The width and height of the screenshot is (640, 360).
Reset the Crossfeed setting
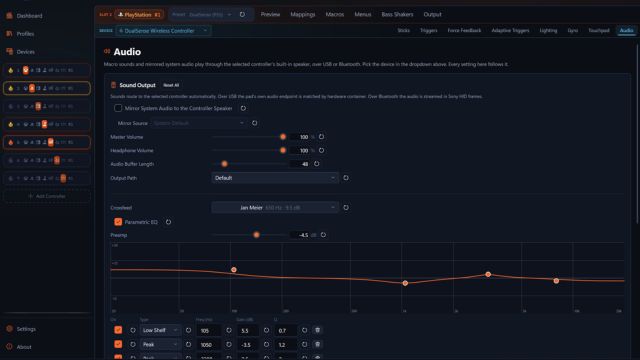coord(346,207)
